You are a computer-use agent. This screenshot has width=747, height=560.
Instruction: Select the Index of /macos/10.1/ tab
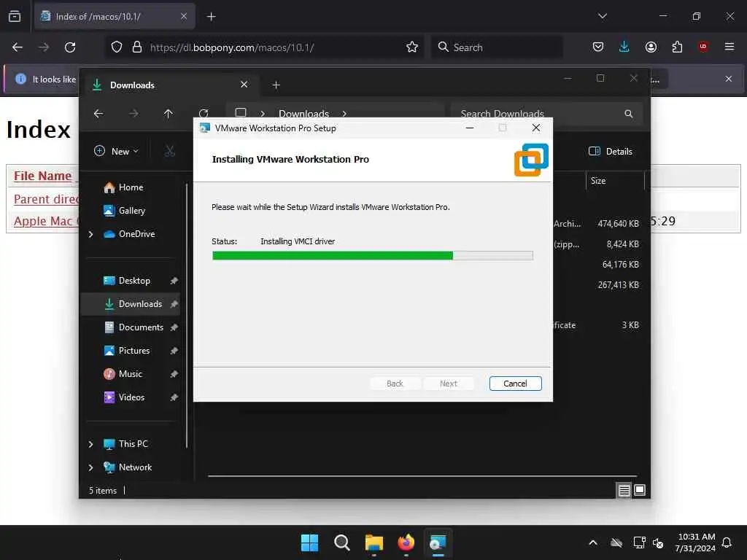(115, 17)
